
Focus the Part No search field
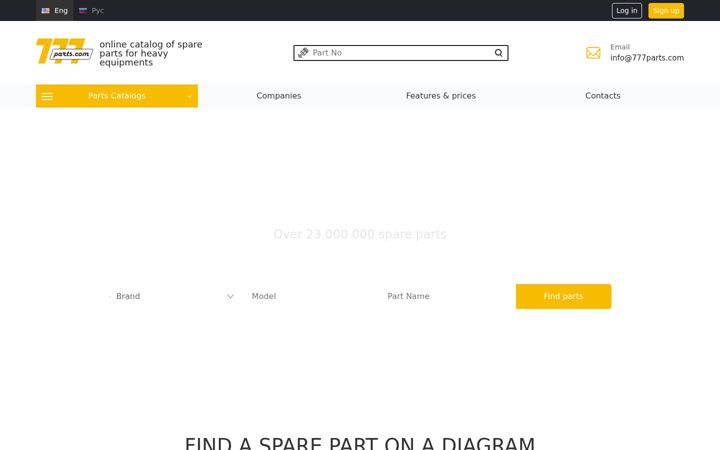pos(400,53)
